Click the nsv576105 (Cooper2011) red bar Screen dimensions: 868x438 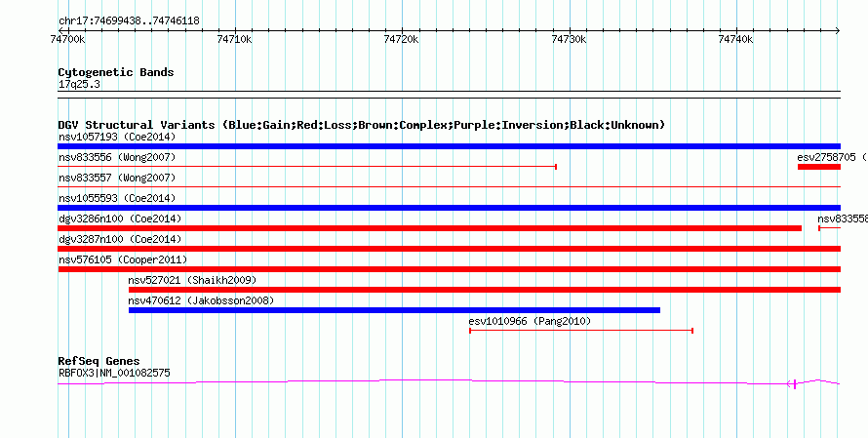[449, 269]
